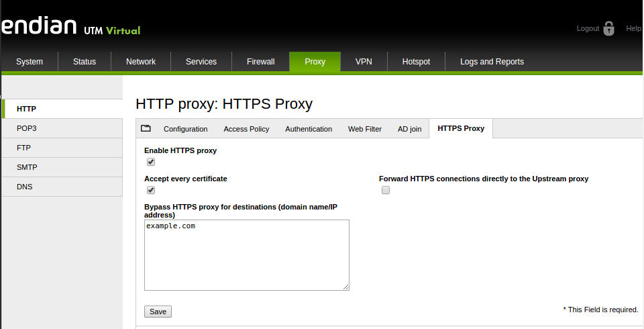This screenshot has height=329, width=644.
Task: Open the System main menu
Action: tap(30, 62)
